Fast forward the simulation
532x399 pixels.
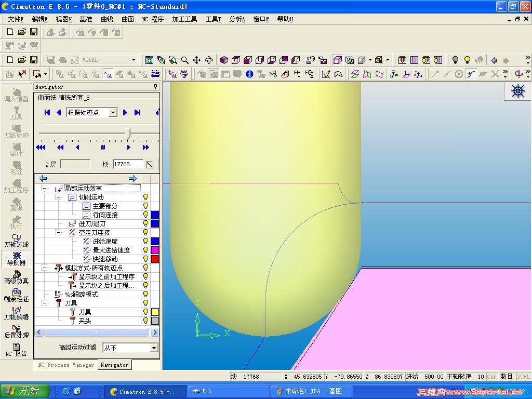(x=145, y=147)
